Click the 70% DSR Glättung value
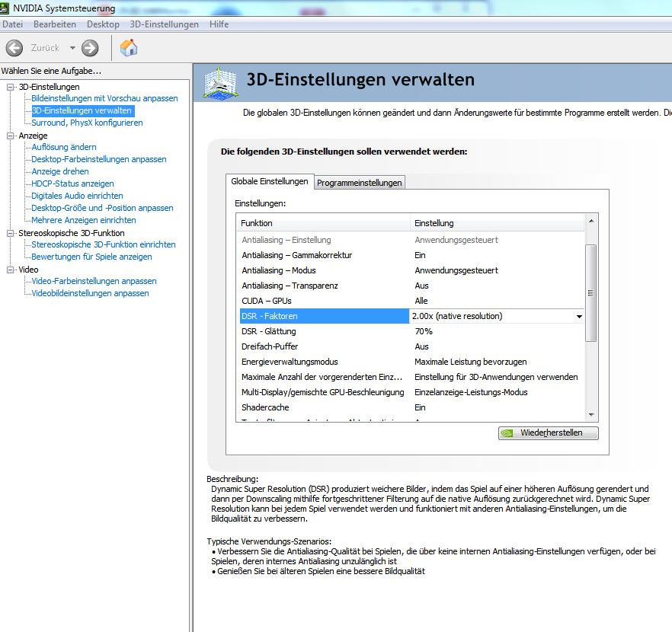This screenshot has width=672, height=632. coord(424,331)
